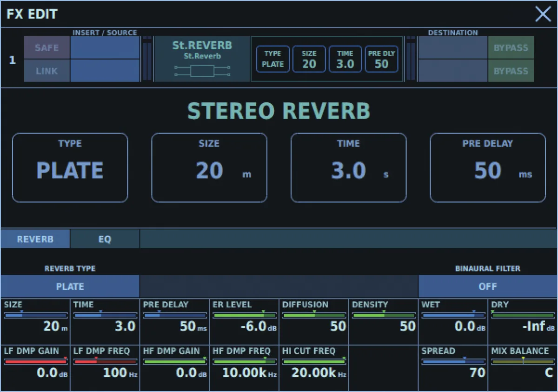Image resolution: width=558 pixels, height=392 pixels.
Task: Click the lower DESTINATION slot
Action: click(x=453, y=71)
